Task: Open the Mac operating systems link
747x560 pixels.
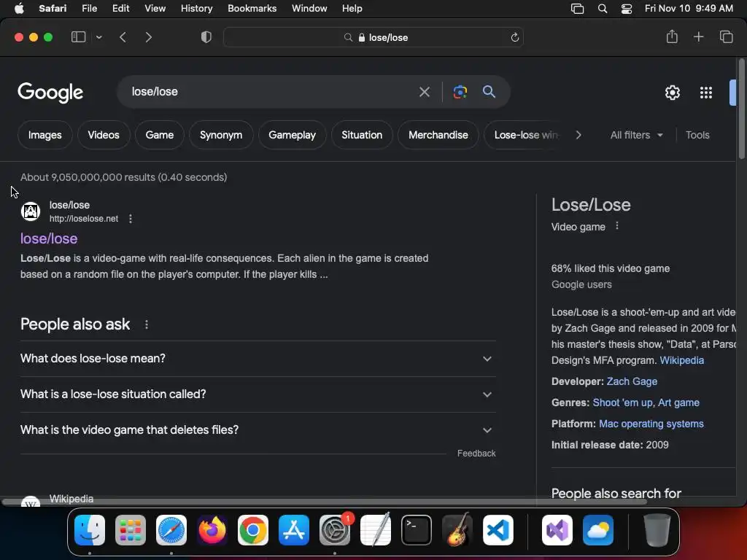Action: click(651, 424)
